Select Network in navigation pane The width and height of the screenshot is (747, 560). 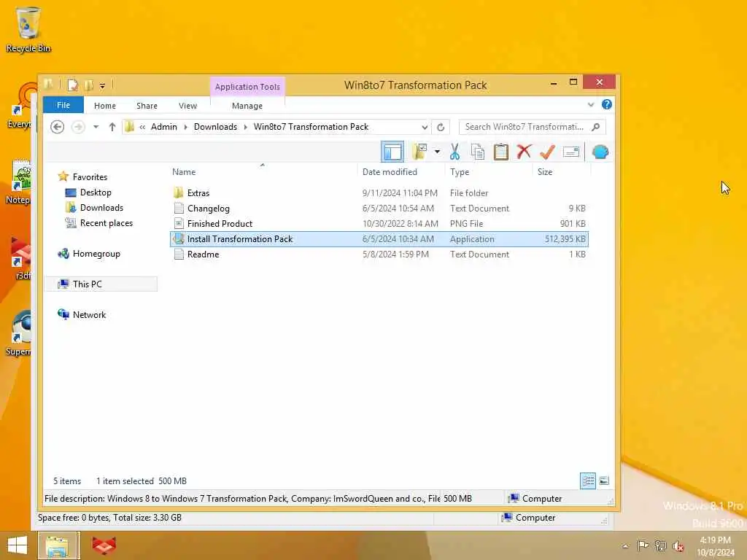(x=89, y=315)
